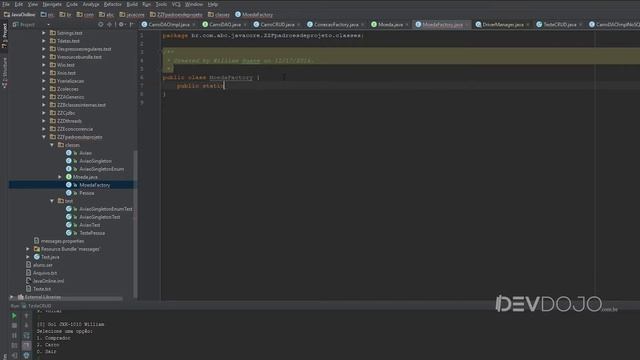Close the Moeda.java tab
The height and width of the screenshot is (360, 640).
407,25
